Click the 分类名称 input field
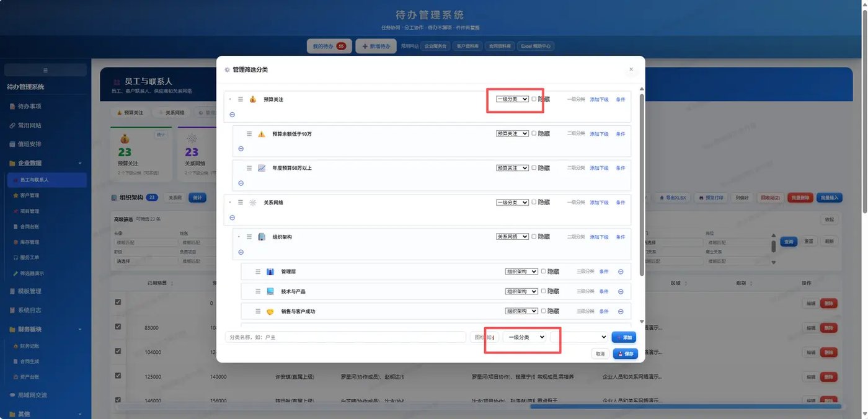The width and height of the screenshot is (868, 419). click(x=345, y=337)
